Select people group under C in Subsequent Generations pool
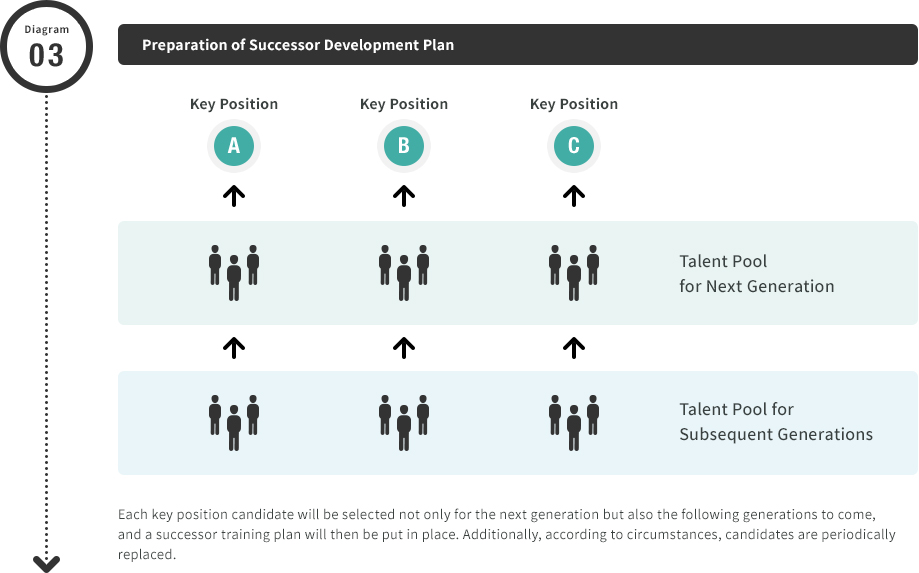Screen dimensions: 919x573 pyautogui.click(x=574, y=422)
